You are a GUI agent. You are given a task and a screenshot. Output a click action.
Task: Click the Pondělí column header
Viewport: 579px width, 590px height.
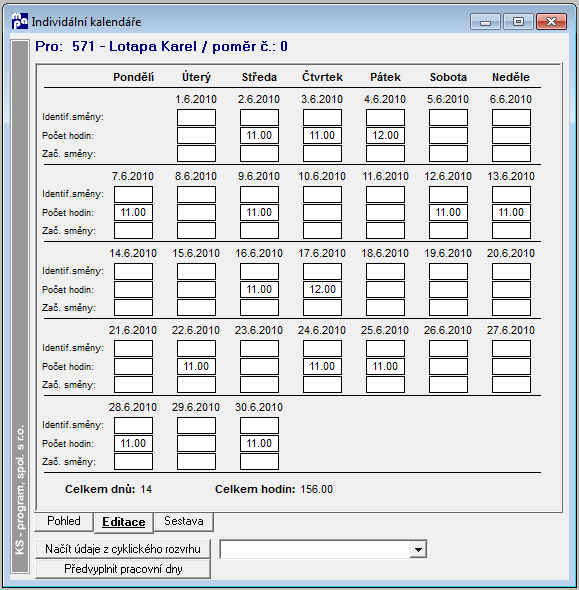pyautogui.click(x=133, y=77)
